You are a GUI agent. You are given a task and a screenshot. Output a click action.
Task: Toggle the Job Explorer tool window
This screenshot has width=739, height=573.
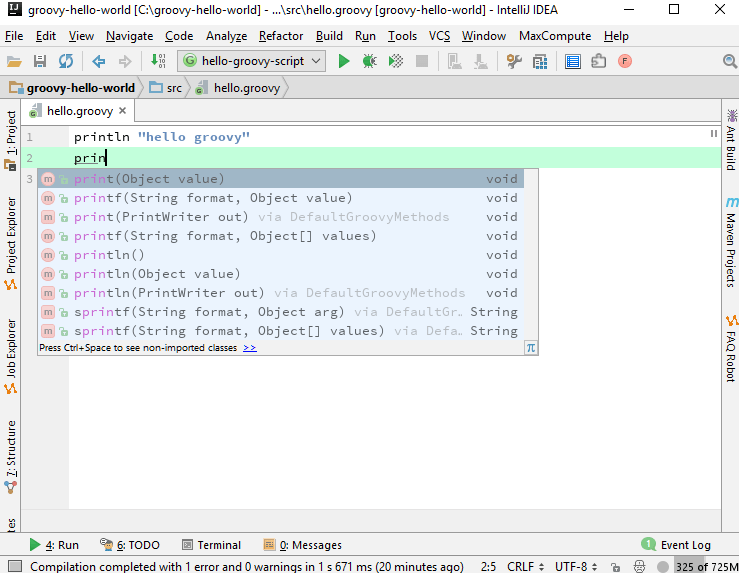tap(10, 356)
